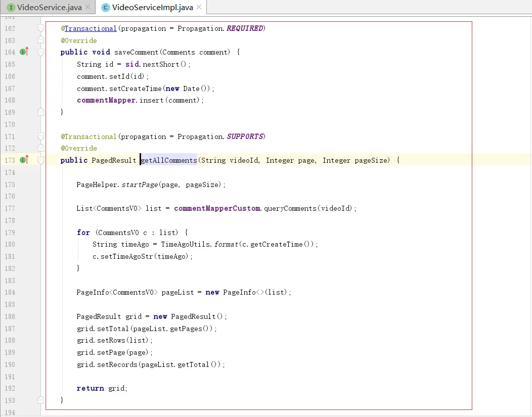The image size is (532, 417).
Task: Click PageInfo type on line 184
Action: click(x=93, y=292)
